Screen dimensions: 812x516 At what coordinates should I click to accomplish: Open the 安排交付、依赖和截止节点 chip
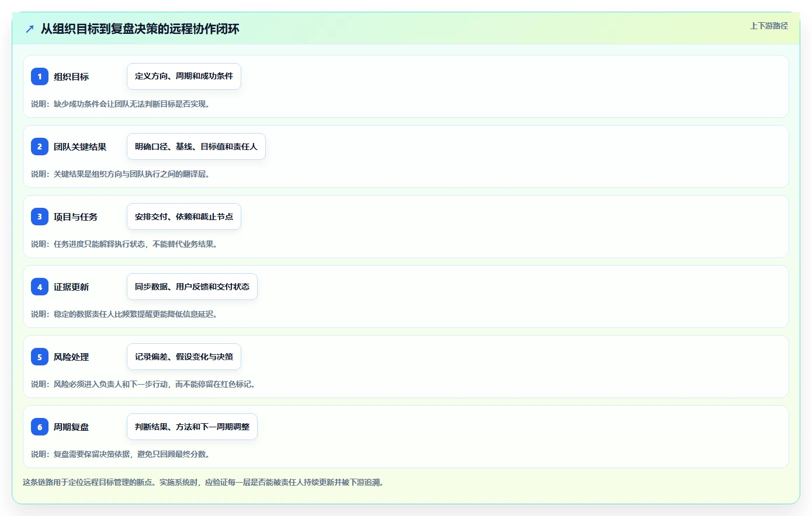184,217
